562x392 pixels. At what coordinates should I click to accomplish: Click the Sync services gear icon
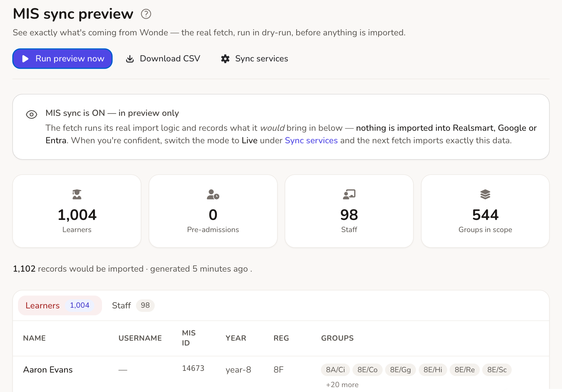point(225,59)
